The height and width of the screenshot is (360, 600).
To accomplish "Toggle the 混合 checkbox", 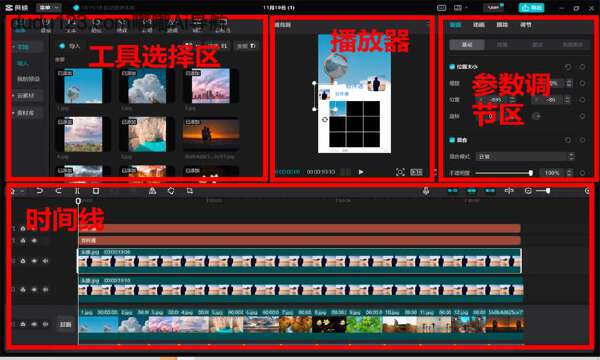I will 452,140.
